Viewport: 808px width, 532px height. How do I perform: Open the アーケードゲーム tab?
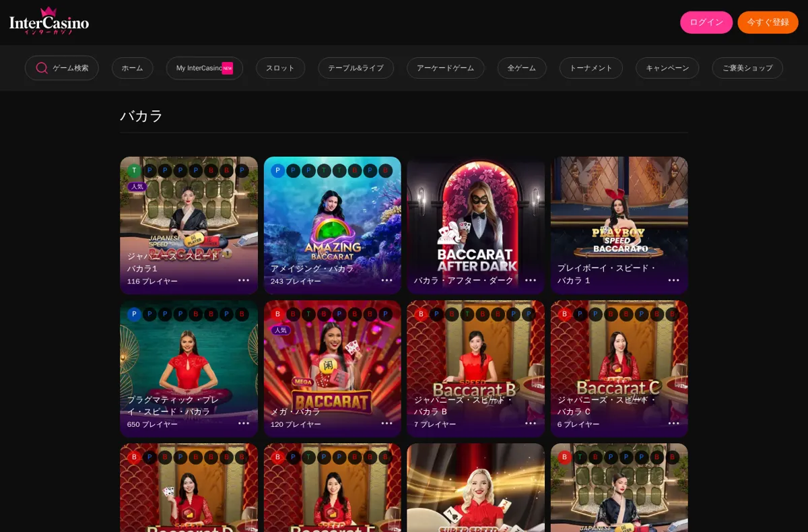(x=445, y=68)
